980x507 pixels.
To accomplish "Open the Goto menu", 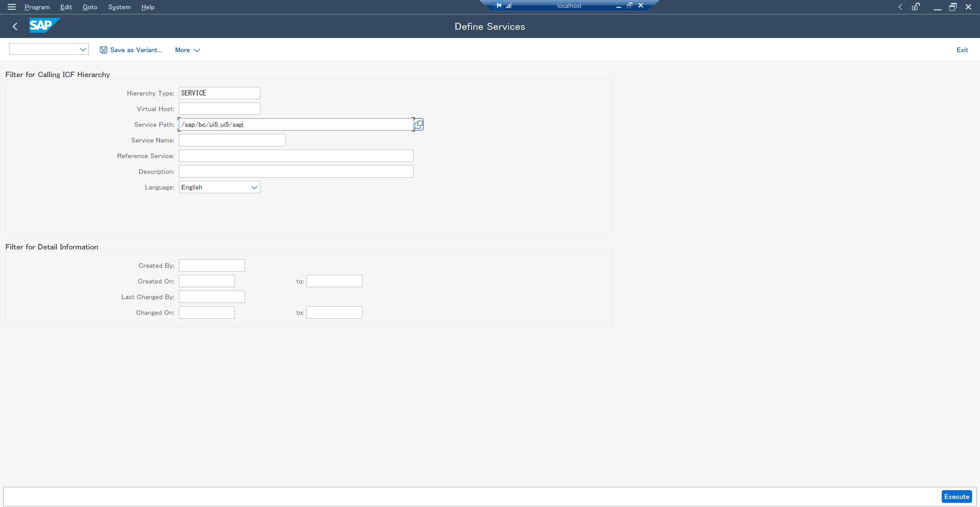I will [90, 7].
